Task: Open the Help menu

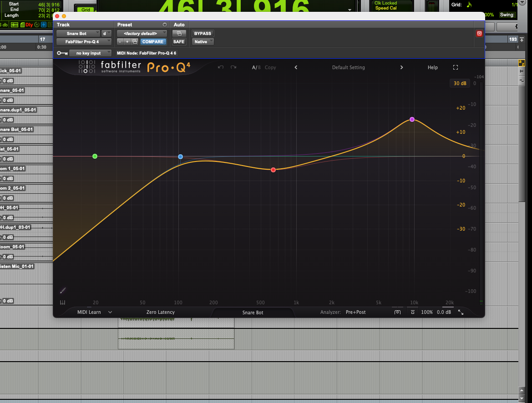Action: tap(433, 67)
